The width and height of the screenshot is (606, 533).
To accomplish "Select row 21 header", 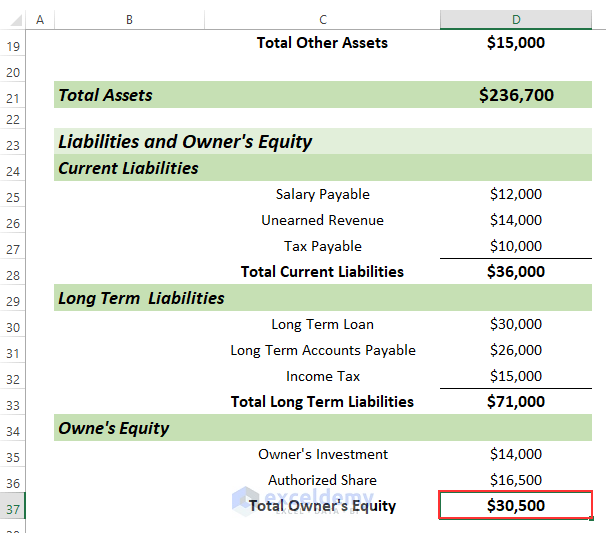I will coord(13,97).
